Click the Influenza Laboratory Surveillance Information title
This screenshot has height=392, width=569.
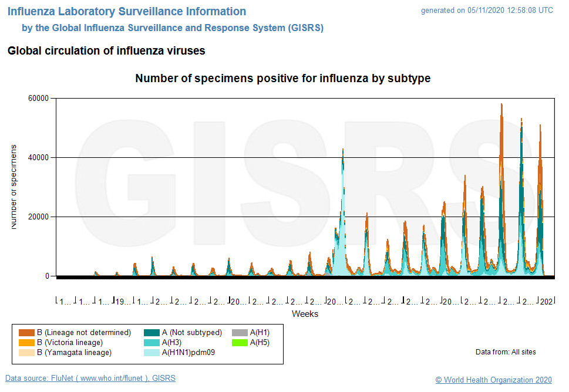point(127,12)
